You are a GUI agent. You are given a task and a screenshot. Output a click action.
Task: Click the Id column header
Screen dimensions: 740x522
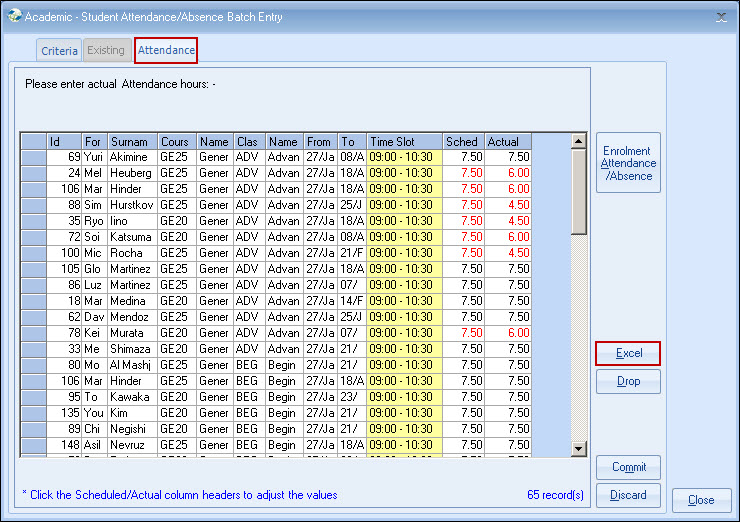(64, 142)
